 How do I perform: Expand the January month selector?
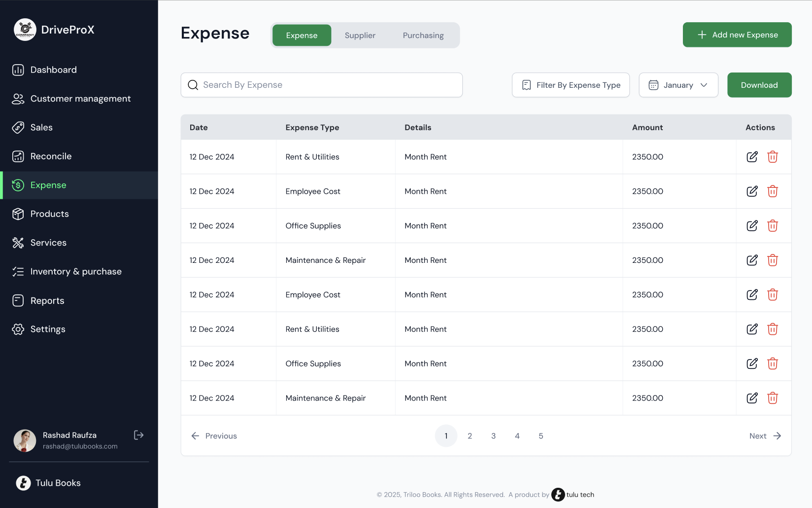click(678, 85)
